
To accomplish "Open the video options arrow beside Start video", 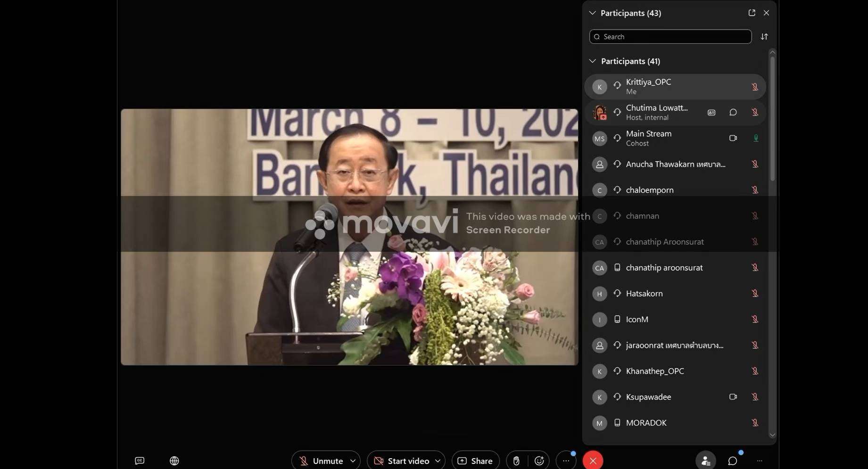I will 438,461.
